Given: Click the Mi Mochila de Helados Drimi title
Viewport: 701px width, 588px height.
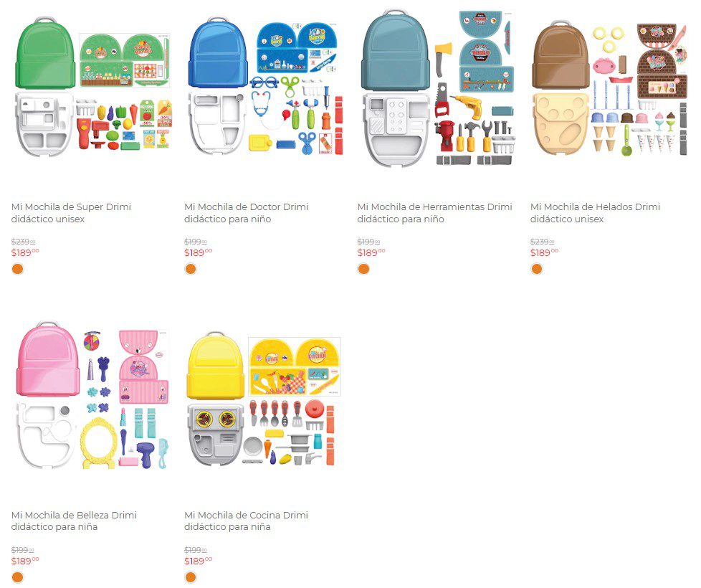Looking at the screenshot, I should 595,213.
